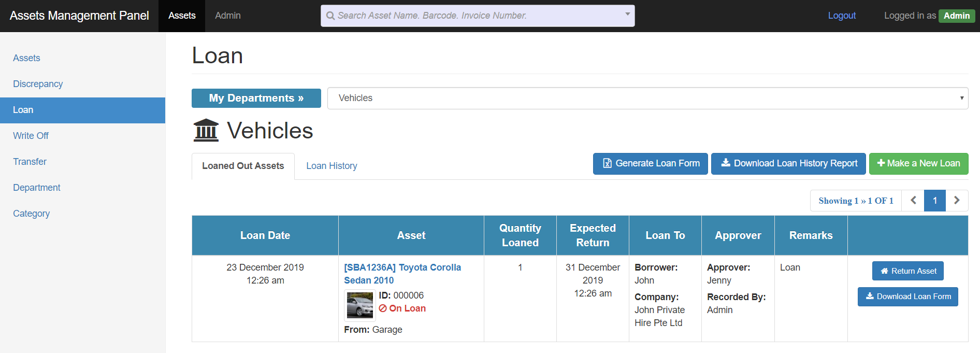Go to next page chevron

[x=957, y=201]
